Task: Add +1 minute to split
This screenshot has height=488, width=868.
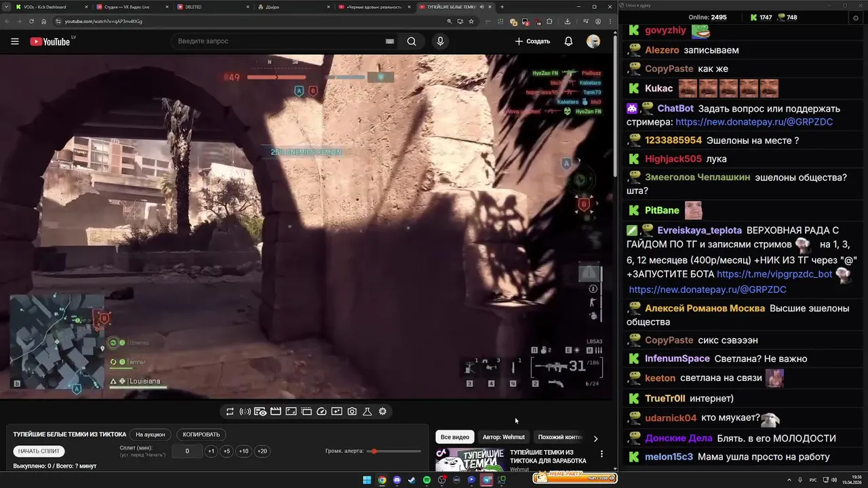Action: [211, 451]
